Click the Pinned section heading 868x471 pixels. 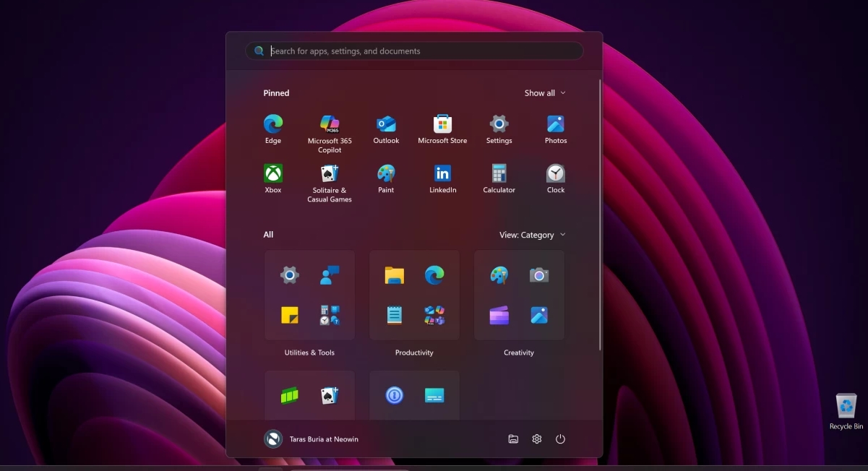point(276,93)
